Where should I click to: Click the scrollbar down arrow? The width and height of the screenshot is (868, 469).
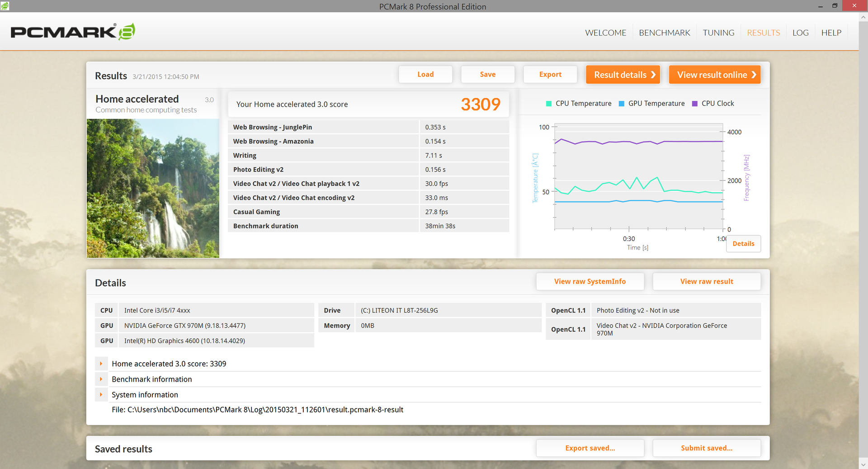pos(863,464)
